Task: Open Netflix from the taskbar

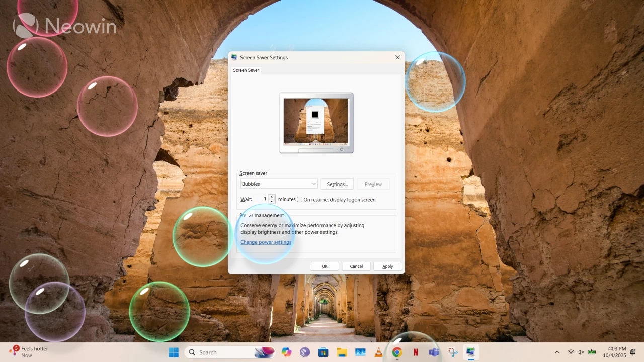Action: point(416,352)
